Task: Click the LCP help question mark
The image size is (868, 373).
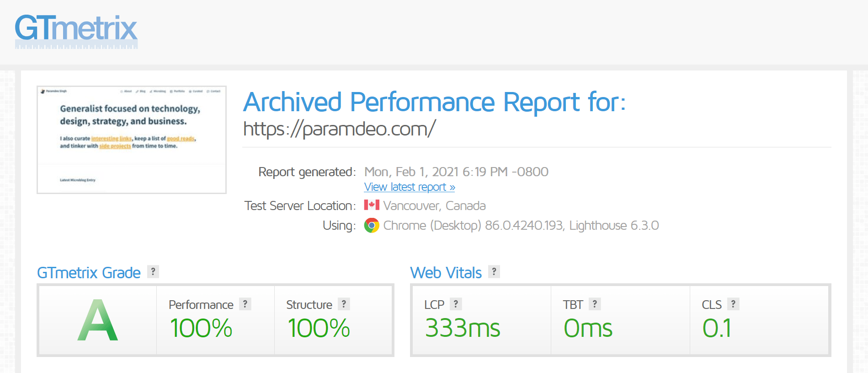Action: point(456,304)
